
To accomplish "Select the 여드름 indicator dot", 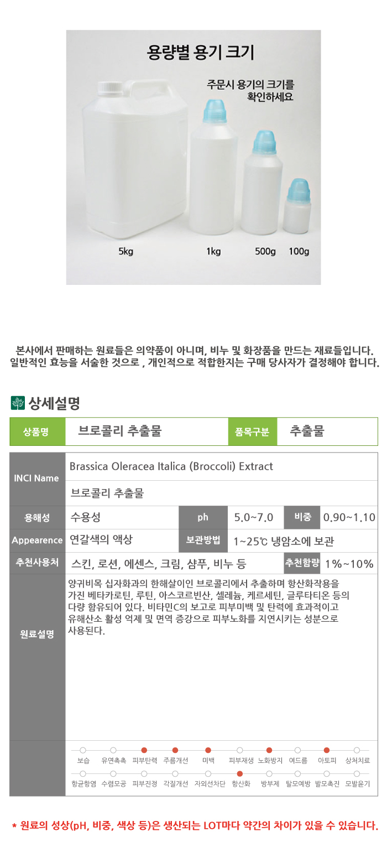I will click(297, 750).
